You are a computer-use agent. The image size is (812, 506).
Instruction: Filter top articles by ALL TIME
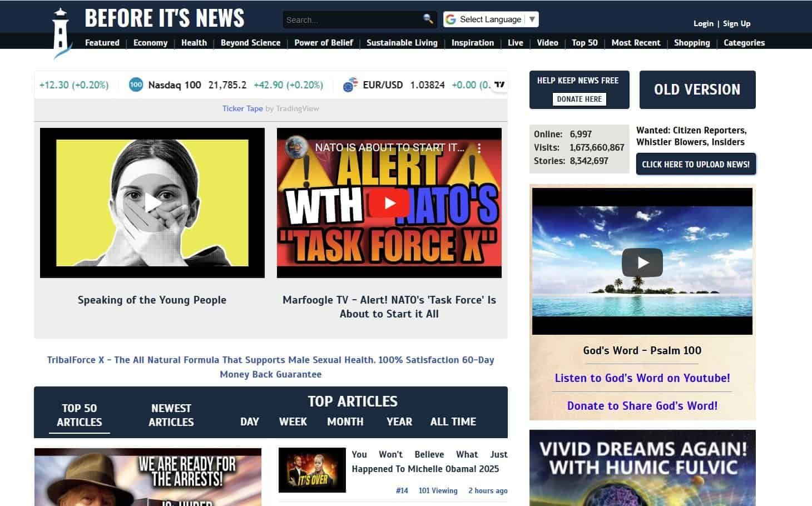point(453,421)
